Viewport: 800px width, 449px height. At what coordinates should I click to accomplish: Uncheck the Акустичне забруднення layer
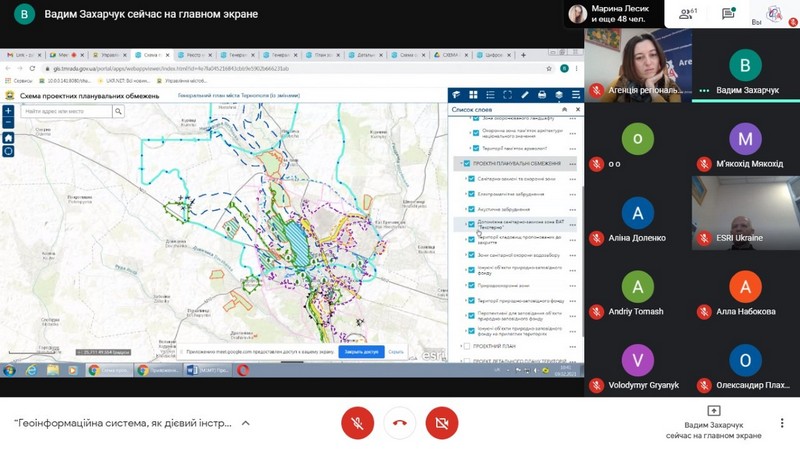[471, 209]
